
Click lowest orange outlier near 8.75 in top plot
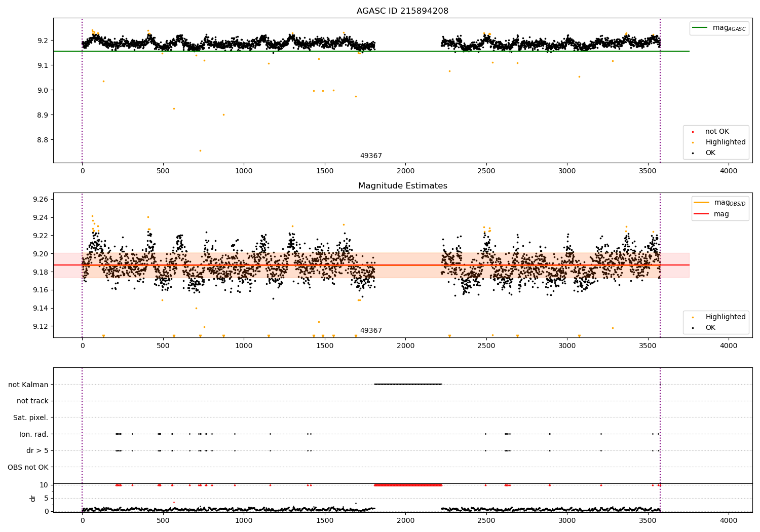(200, 150)
